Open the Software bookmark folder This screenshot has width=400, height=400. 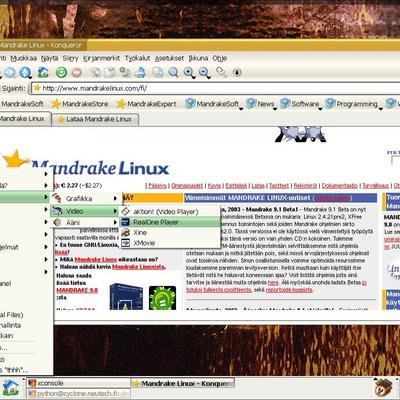(x=300, y=104)
